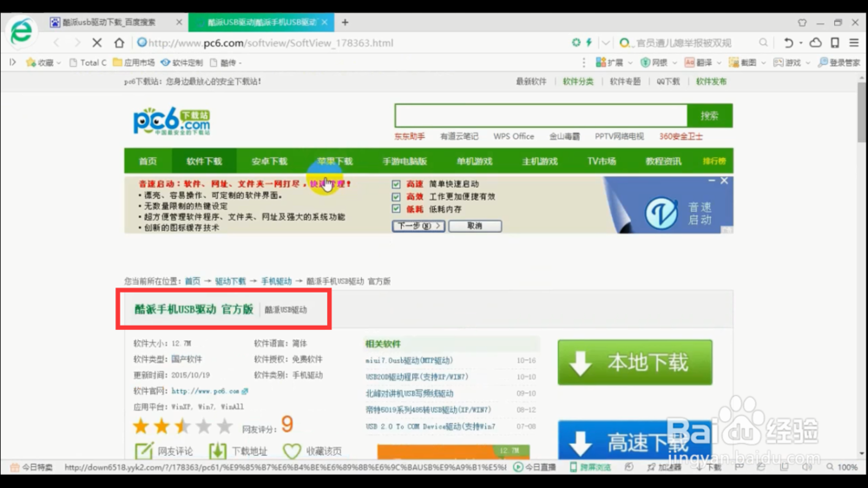Open the 截图 screenshot dropdown
Image resolution: width=868 pixels, height=488 pixels.
[x=747, y=63]
